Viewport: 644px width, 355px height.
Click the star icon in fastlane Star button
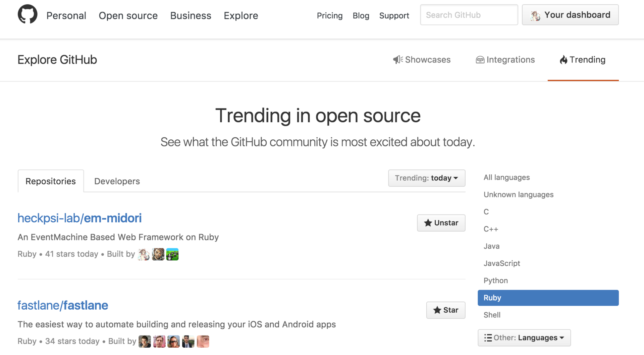pyautogui.click(x=437, y=310)
